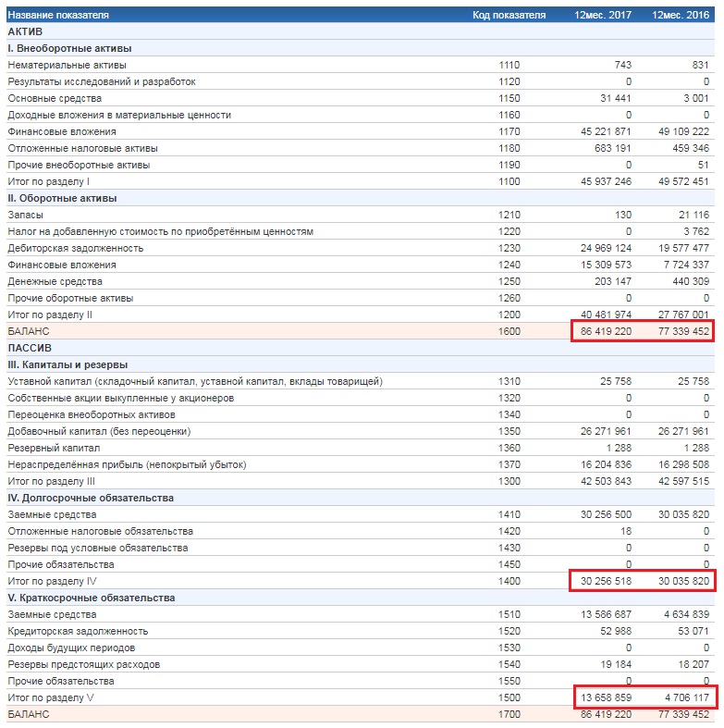
Task: Click the highlighted value 30 256 518
Action: 606,581
